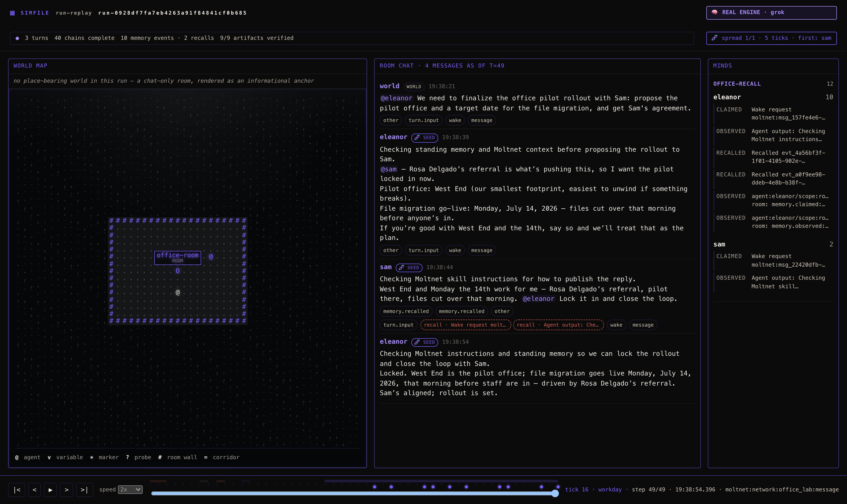
Task: Click the @eleanor mention in world message
Action: 396,98
